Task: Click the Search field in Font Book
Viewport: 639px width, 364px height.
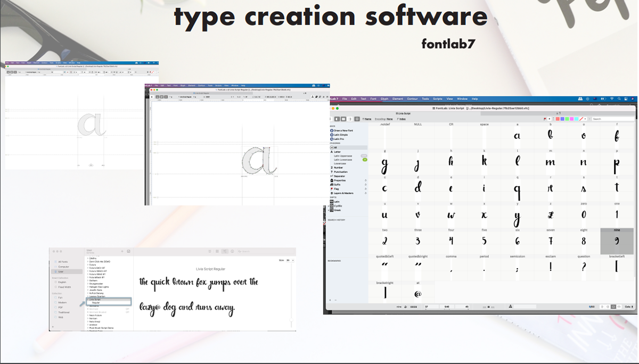Action: click(266, 251)
